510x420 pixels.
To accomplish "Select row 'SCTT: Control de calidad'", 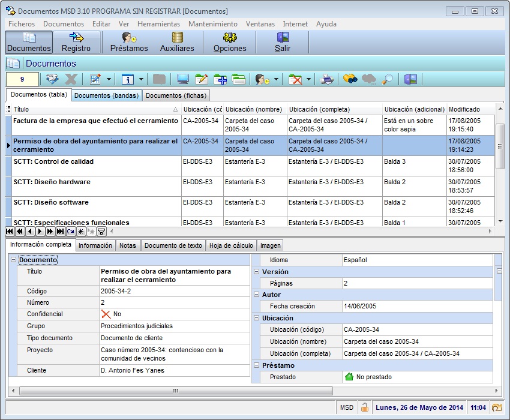I will pyautogui.click(x=250, y=166).
